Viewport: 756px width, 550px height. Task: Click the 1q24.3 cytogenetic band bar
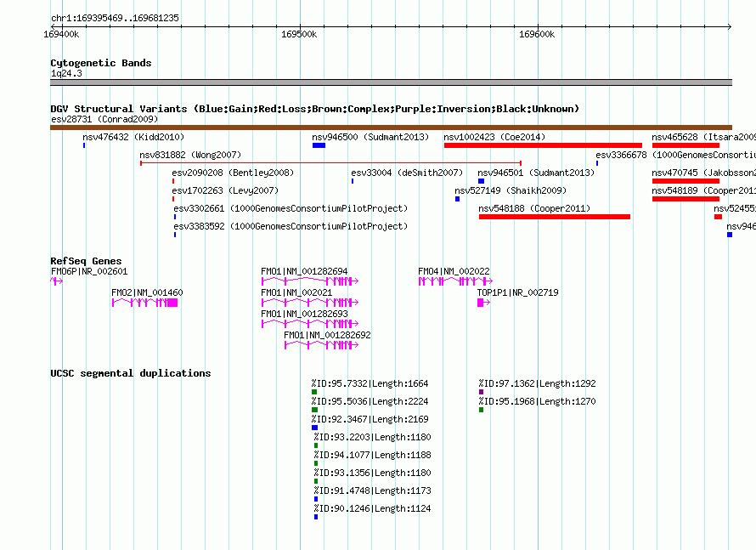click(391, 82)
